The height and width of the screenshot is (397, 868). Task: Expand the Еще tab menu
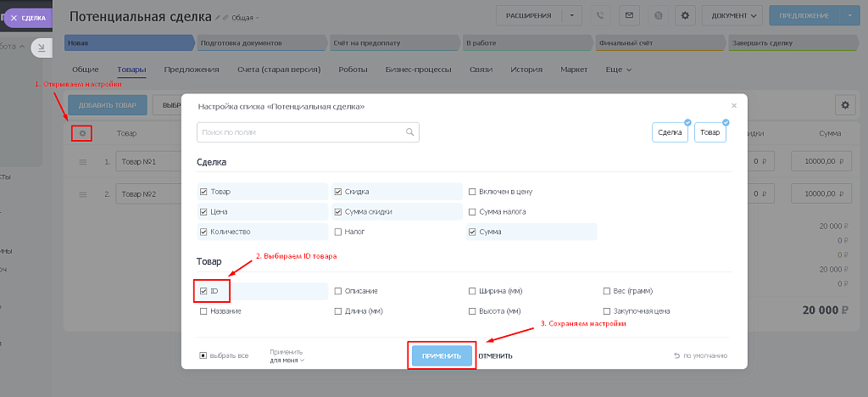coord(618,70)
